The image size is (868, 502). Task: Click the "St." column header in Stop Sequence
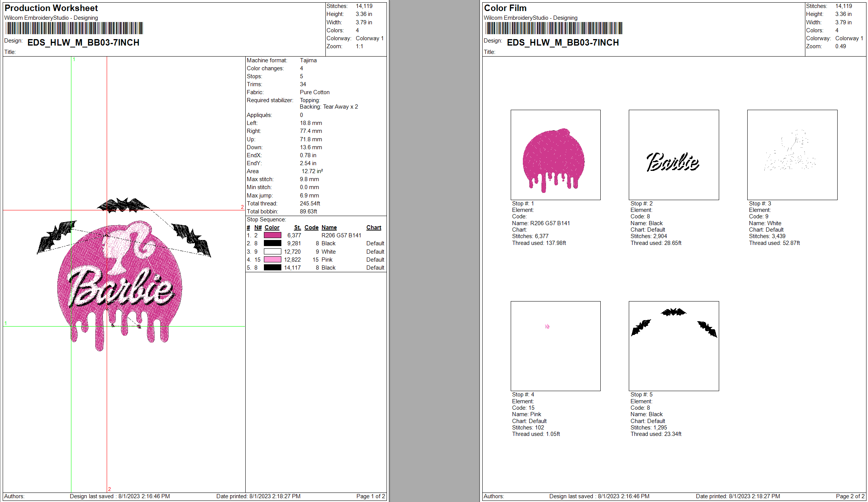click(x=297, y=227)
